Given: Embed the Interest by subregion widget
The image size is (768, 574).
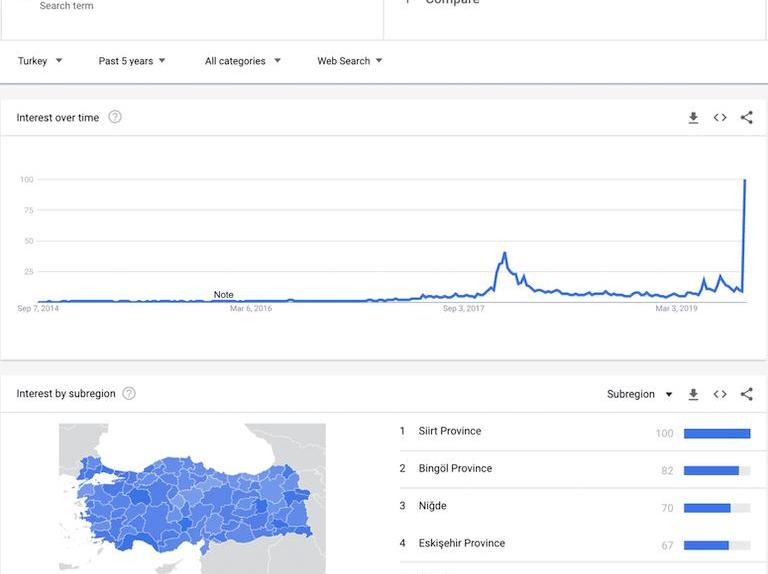Looking at the screenshot, I should (720, 394).
